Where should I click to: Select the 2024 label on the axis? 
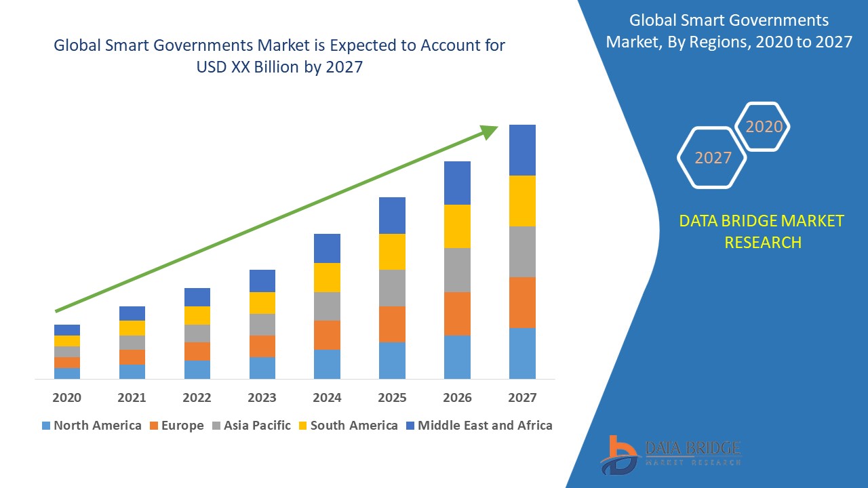(327, 398)
